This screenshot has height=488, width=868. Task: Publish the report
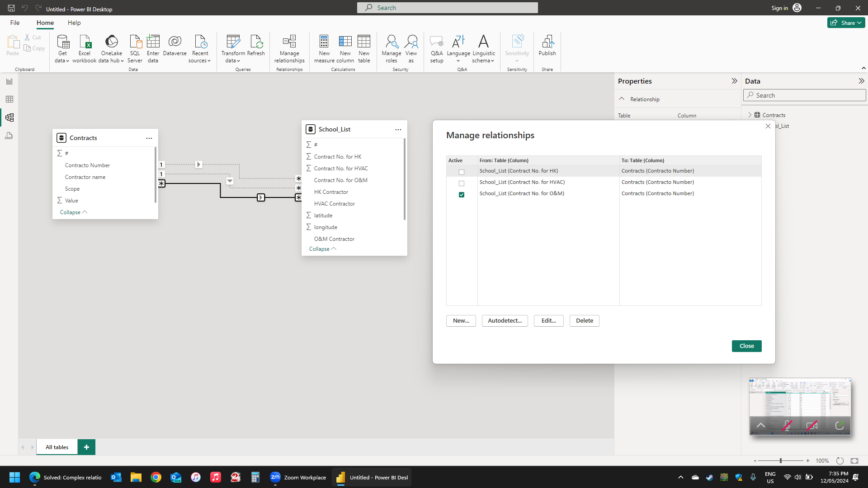tap(547, 45)
